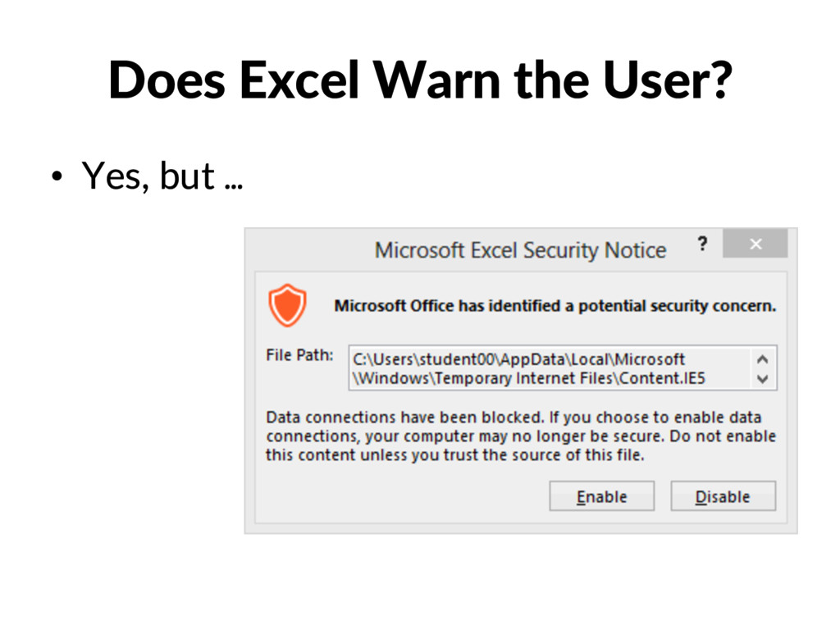Image resolution: width=840 pixels, height=630 pixels.
Task: Click the word Excel in the slide heading
Action: [x=299, y=80]
